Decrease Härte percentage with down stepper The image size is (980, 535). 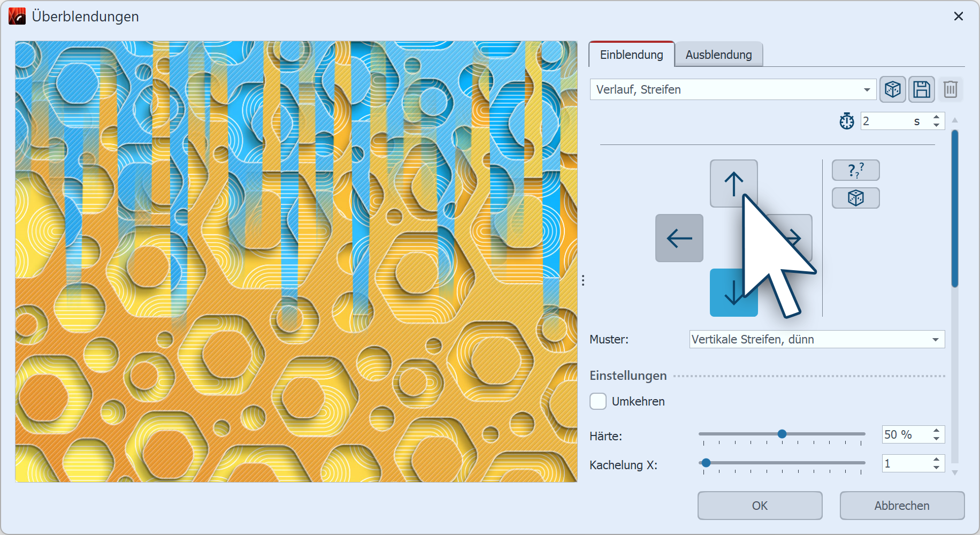(936, 439)
